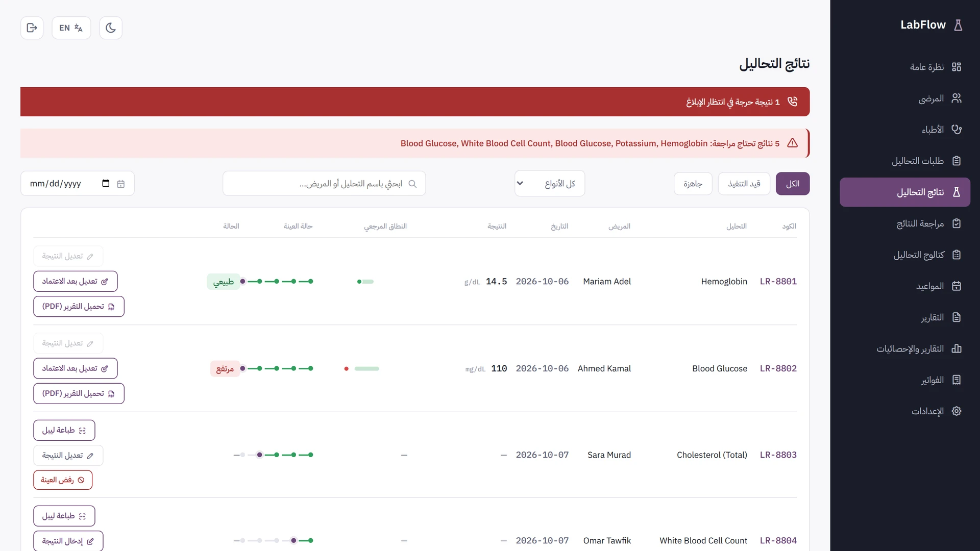This screenshot has height=551, width=980.
Task: Open المرضى patients page
Action: click(905, 98)
